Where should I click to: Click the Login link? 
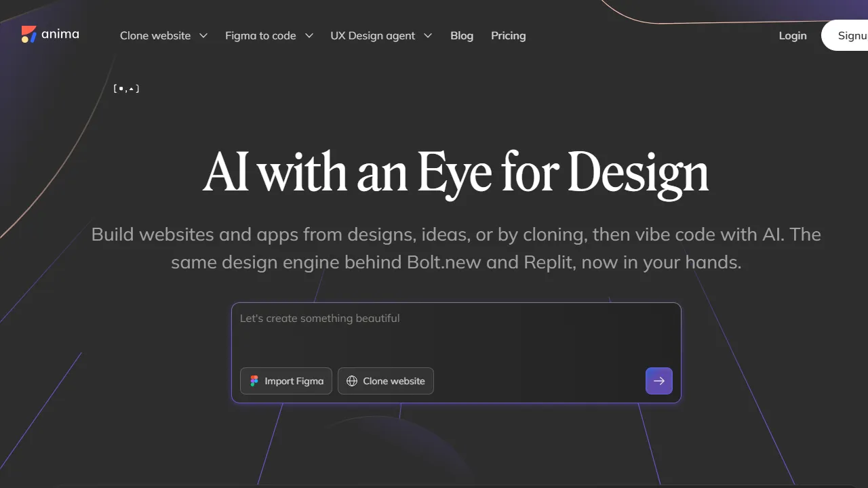(793, 35)
